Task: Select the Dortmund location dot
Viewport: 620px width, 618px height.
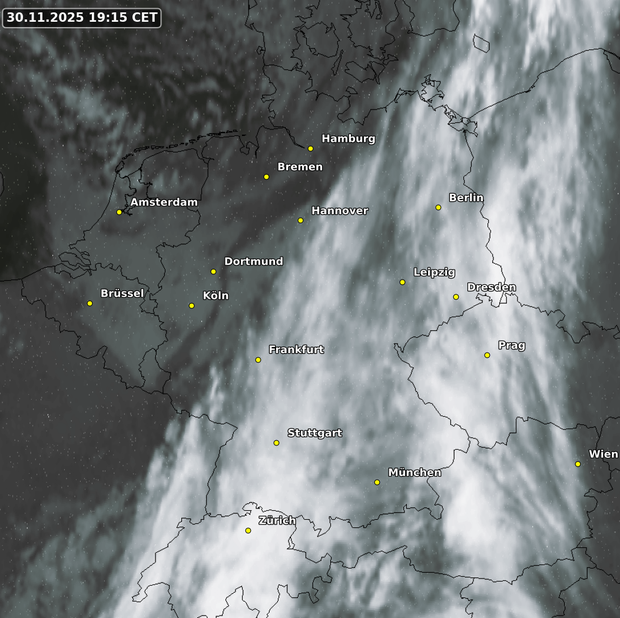Action: click(x=213, y=271)
